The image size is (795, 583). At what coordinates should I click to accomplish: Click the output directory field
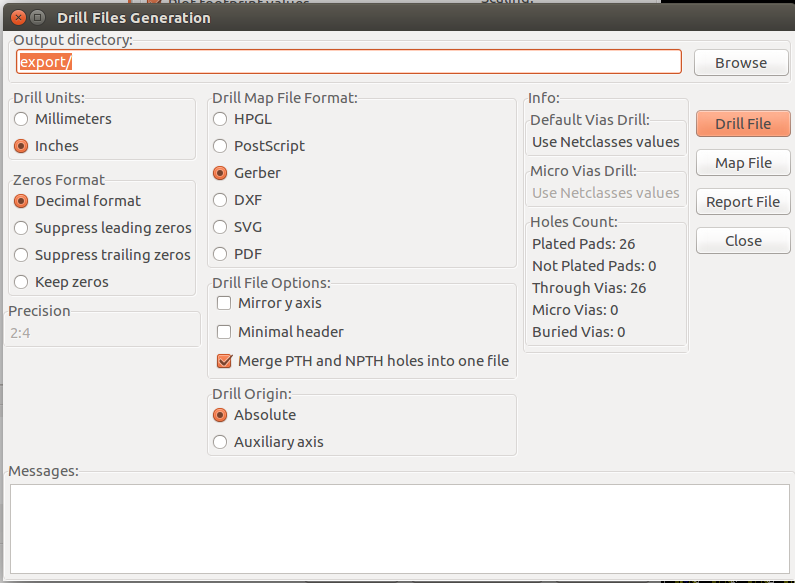pos(348,62)
